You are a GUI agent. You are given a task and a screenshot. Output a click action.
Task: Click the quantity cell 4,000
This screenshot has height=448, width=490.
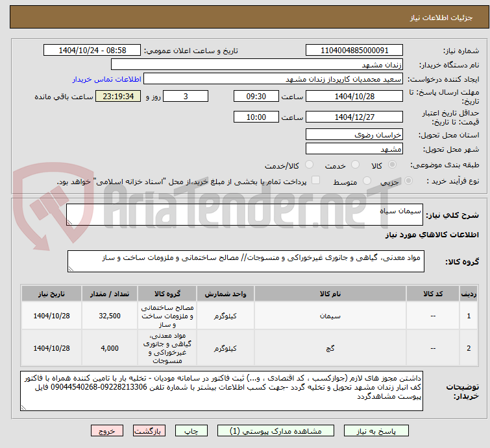110,348
